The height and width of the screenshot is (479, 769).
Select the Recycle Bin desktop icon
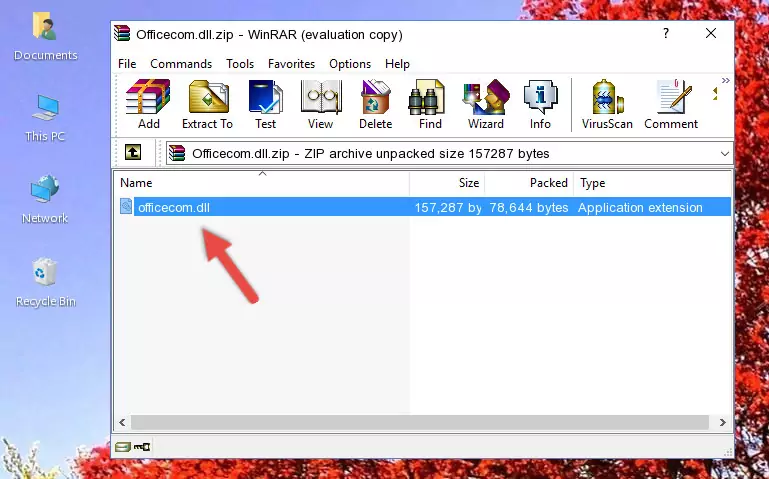point(45,282)
